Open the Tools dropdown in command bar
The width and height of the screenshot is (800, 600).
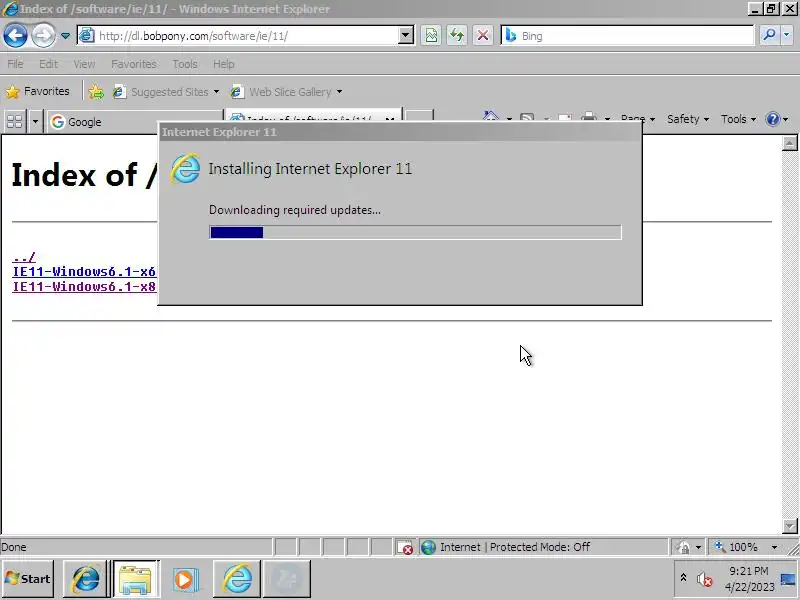738,119
